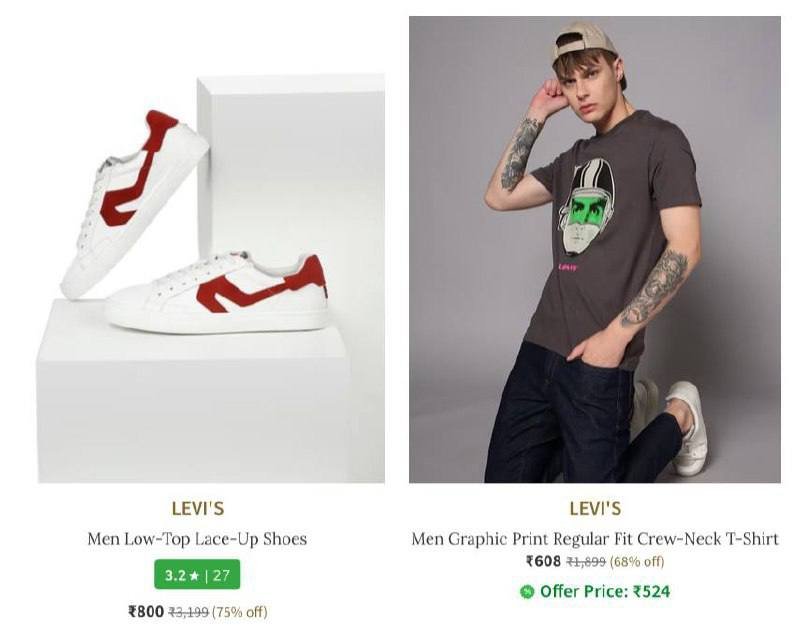Click the 75% off discount label

click(239, 611)
